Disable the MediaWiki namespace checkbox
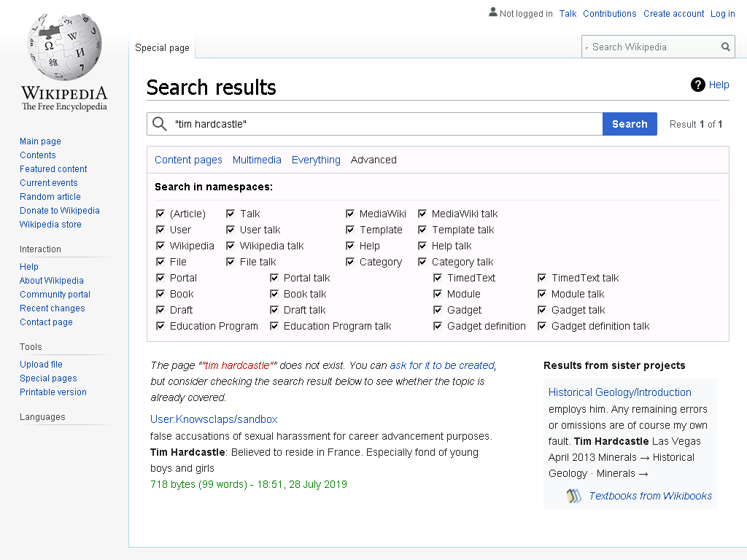747x560 pixels. [350, 214]
